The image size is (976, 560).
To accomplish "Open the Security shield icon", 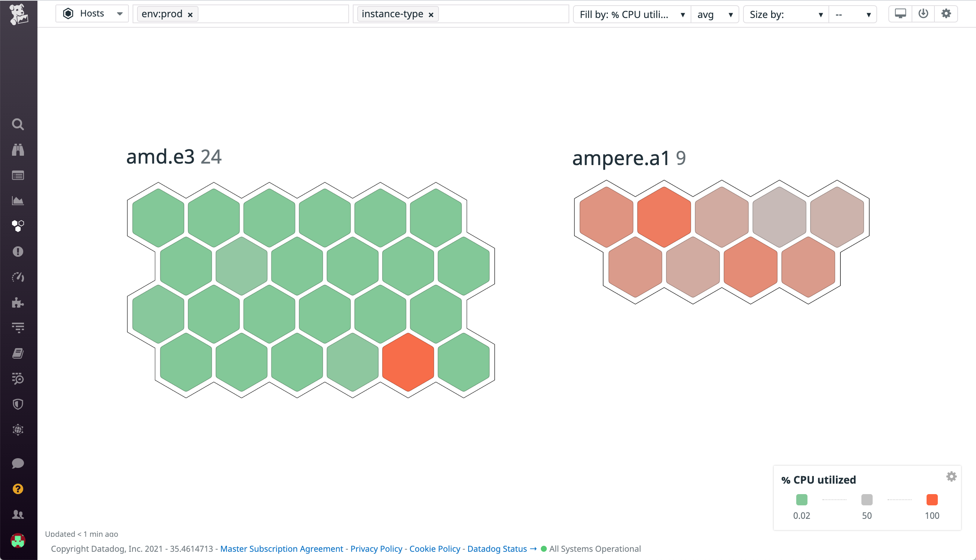I will pos(18,404).
